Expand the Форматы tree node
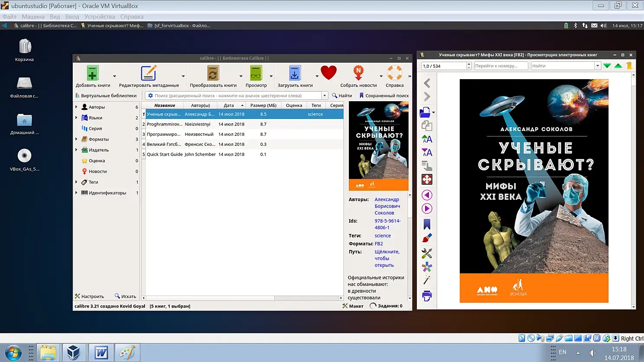This screenshot has height=362, width=644. pos(76,139)
